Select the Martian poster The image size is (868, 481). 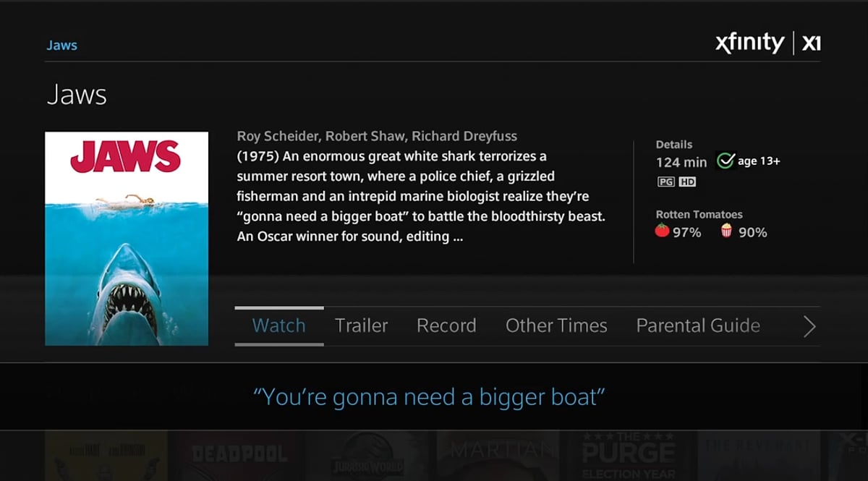498,456
